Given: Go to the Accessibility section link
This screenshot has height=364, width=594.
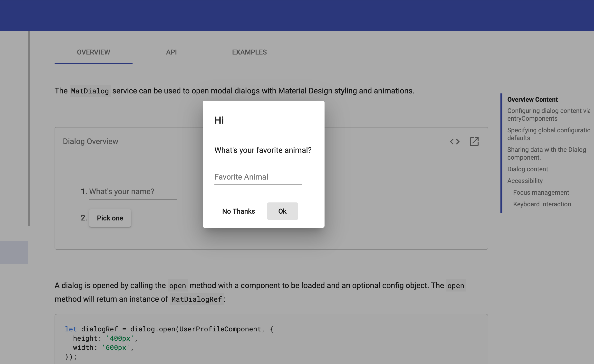Looking at the screenshot, I should (x=525, y=181).
